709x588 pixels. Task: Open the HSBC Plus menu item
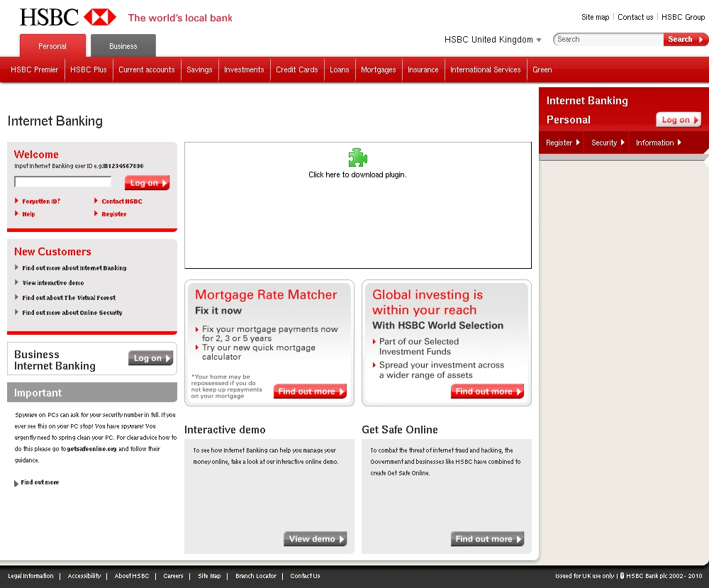point(89,70)
